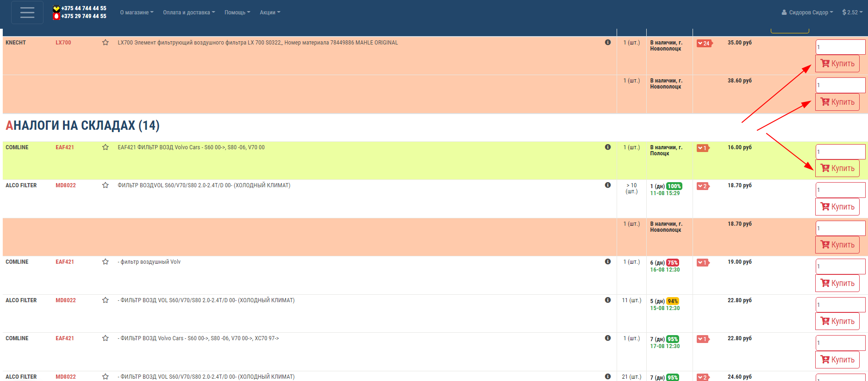Open the hamburger navigation menu

point(27,13)
